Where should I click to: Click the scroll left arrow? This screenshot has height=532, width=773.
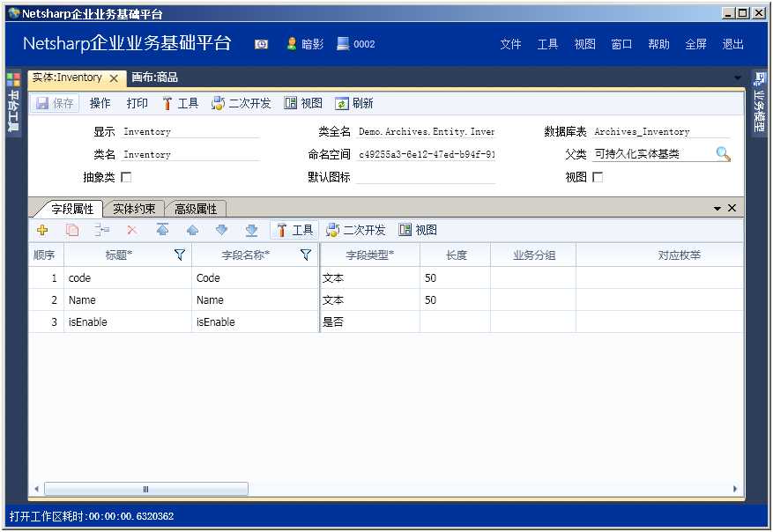click(36, 489)
